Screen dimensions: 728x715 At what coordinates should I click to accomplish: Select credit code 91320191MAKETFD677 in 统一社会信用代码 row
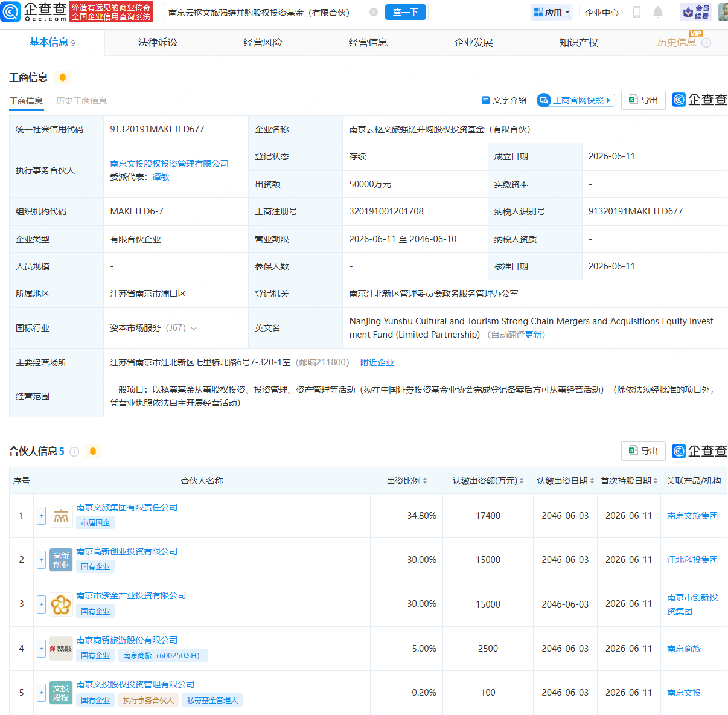point(157,129)
